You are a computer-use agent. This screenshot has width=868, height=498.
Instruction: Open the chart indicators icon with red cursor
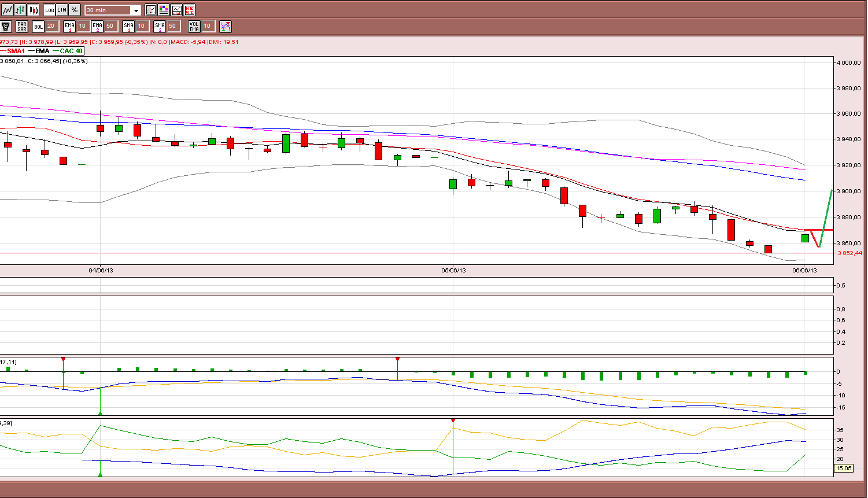[151, 10]
